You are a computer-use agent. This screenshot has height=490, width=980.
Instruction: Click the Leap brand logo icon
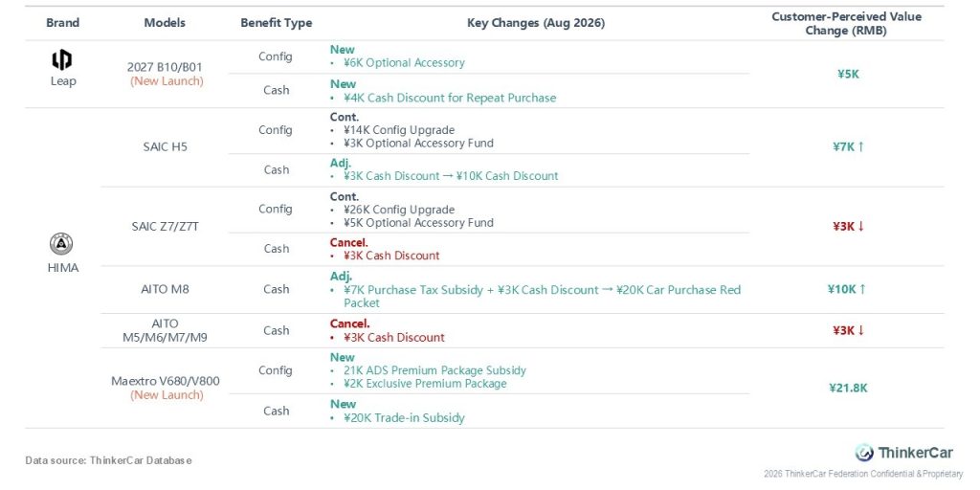[62, 60]
